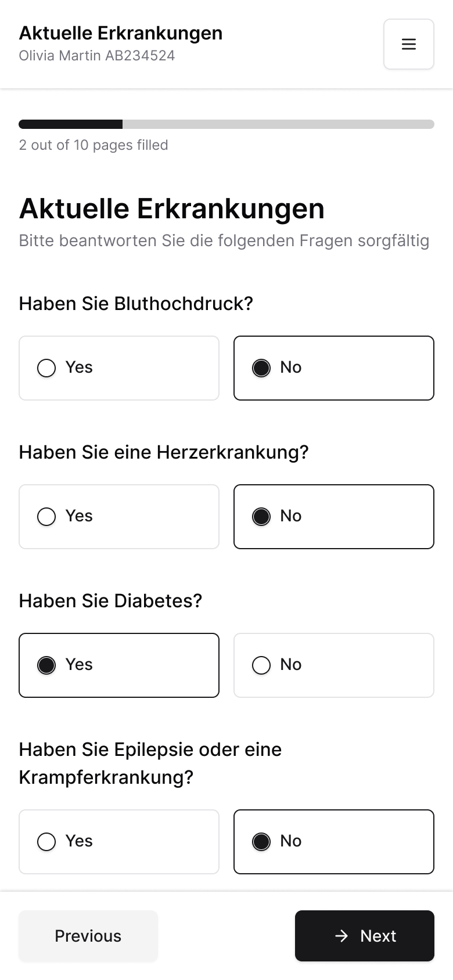Mark No for Diabetes
Screen dimensions: 453x980
point(333,665)
